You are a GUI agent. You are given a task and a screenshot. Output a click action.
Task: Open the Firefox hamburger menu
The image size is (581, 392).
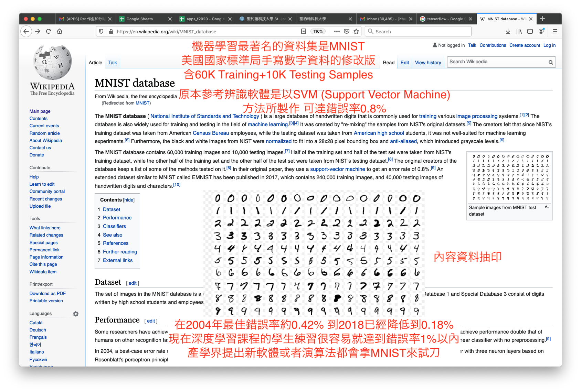click(555, 31)
